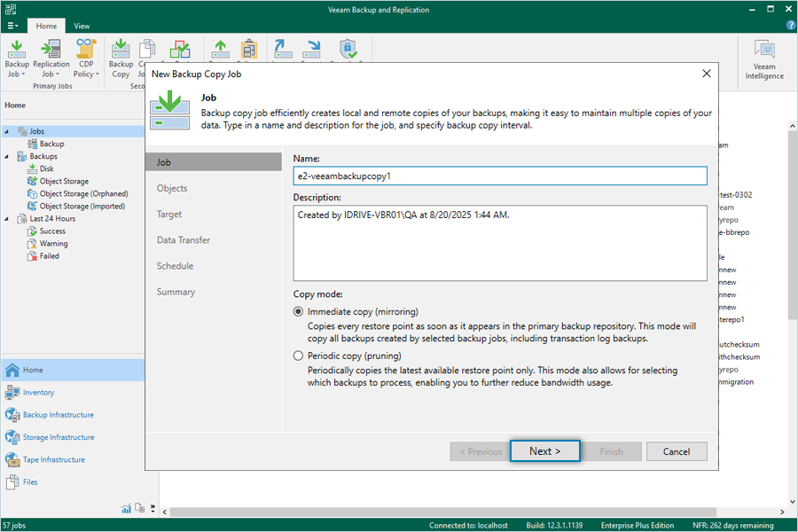Select Last 24 Hours tree node
The width and height of the screenshot is (798, 532).
[x=52, y=218]
